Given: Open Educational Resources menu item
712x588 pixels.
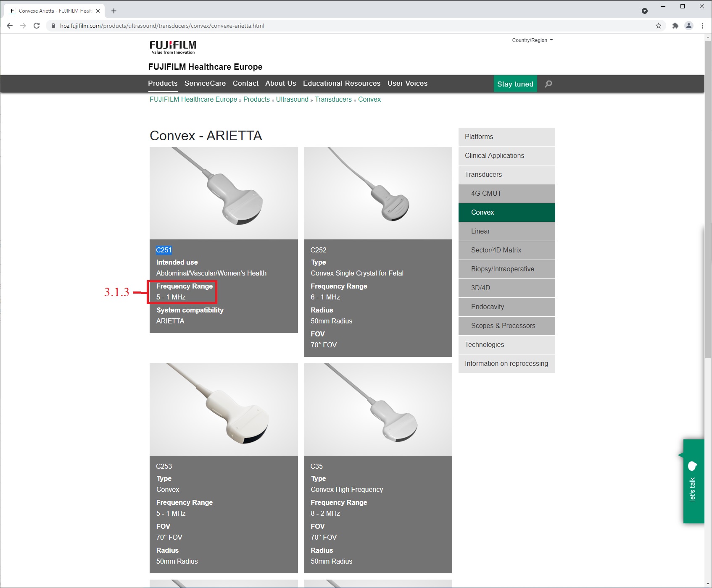Looking at the screenshot, I should coord(341,84).
